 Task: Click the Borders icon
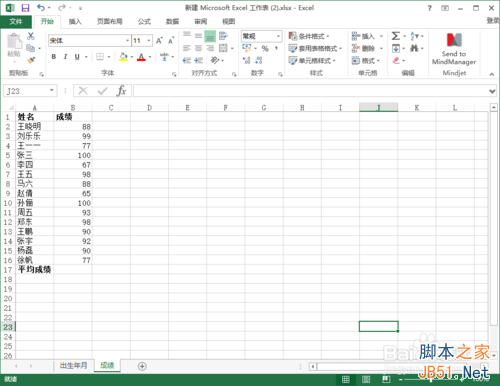pyautogui.click(x=100, y=57)
